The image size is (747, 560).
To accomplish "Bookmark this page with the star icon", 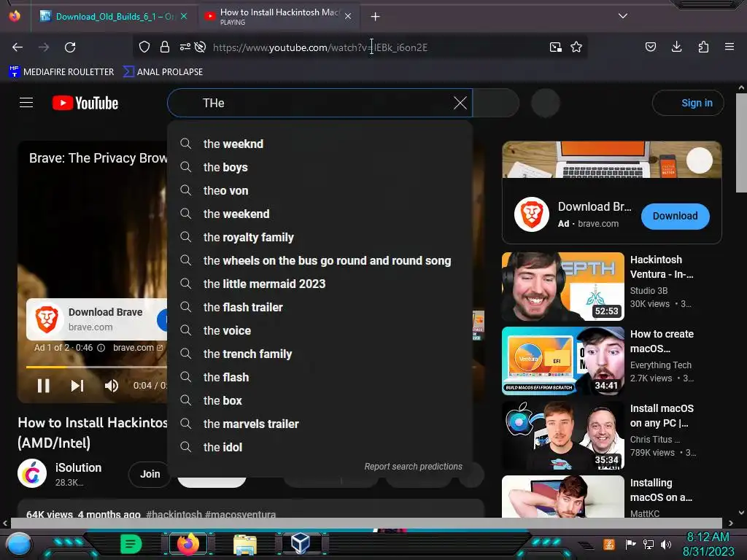I will 576,47.
